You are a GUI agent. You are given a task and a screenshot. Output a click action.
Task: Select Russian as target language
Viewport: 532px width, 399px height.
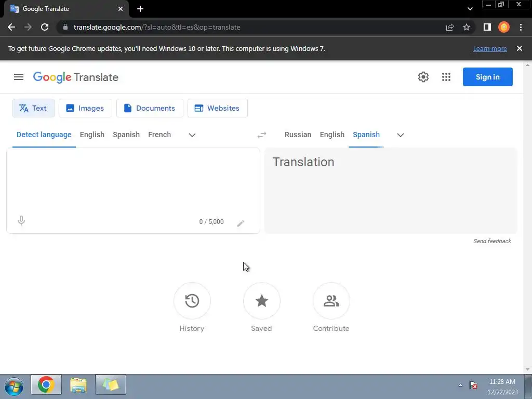[298, 135]
